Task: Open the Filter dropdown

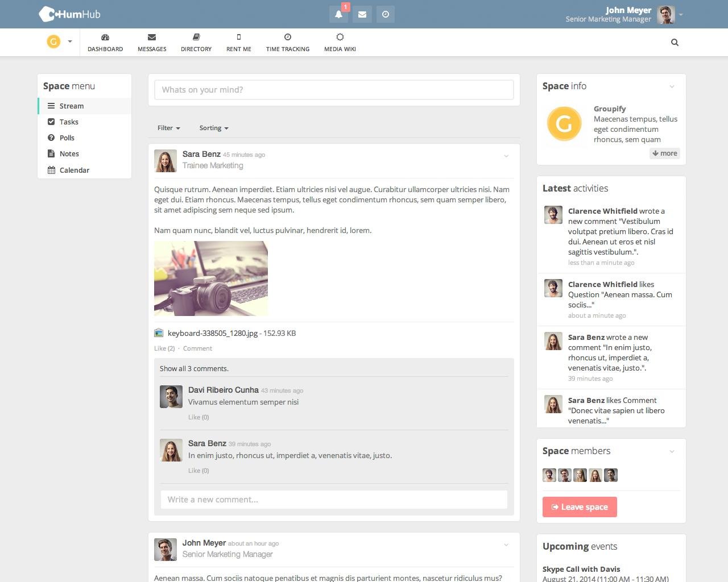Action: tap(168, 128)
